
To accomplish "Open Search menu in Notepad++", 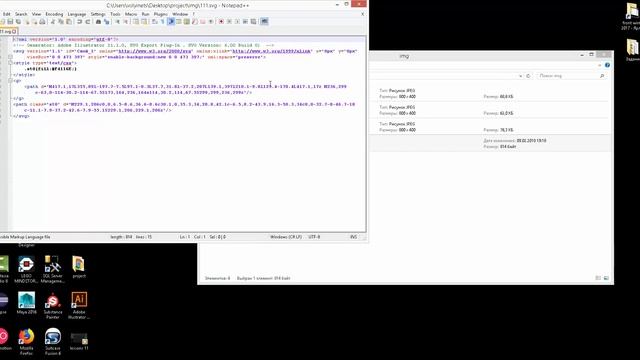I will (x=21, y=14).
